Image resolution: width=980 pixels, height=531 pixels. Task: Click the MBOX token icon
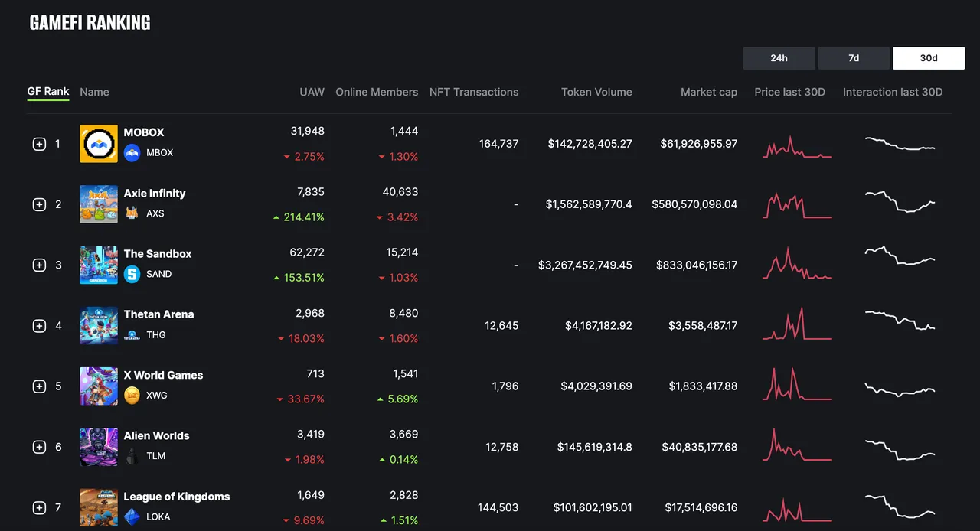coord(132,153)
